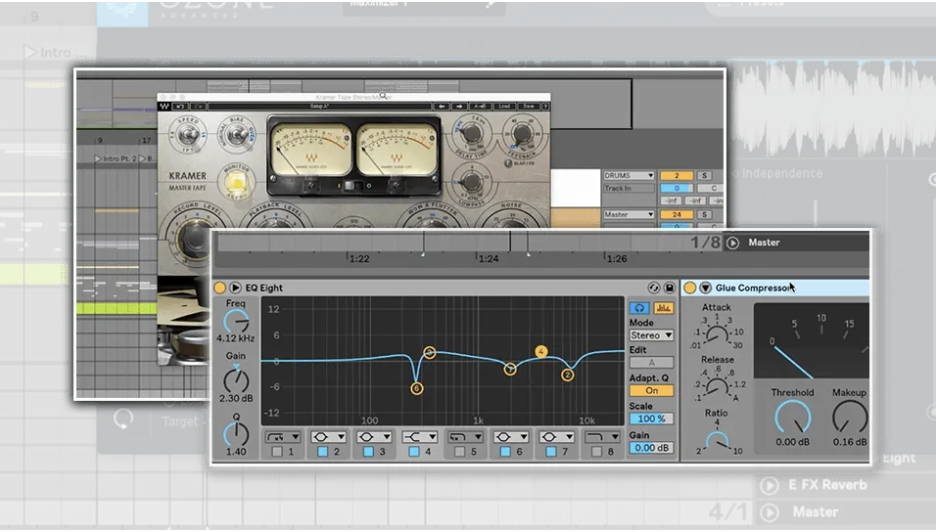Viewport: 936px width, 532px height.
Task: Click the Edit A channel button
Action: [651, 362]
